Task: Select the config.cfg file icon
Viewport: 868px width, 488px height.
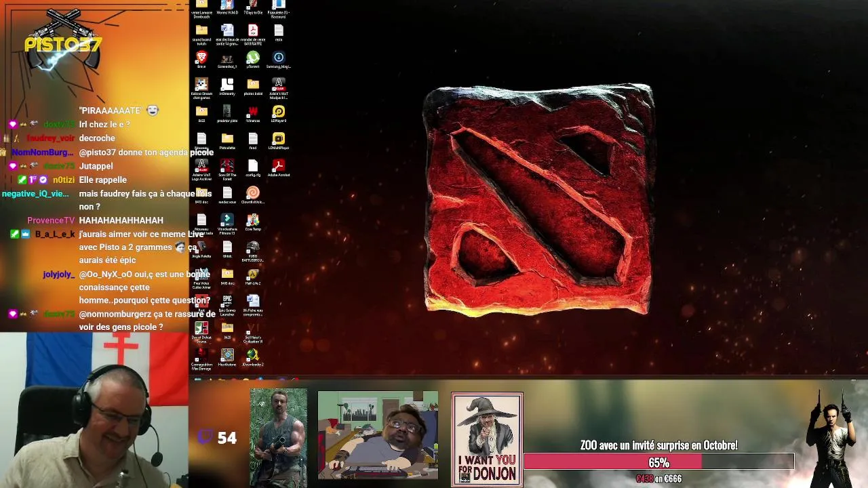Action: [253, 169]
